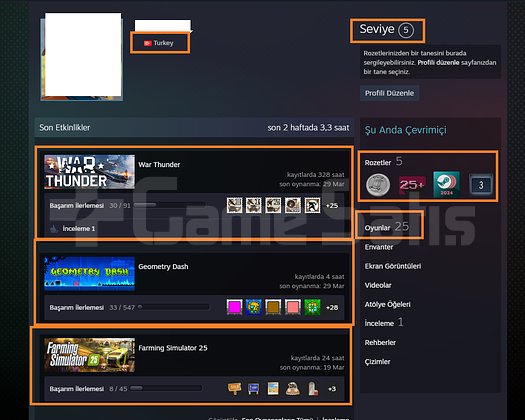
Task: Click the Geometry Dash banner thumbnail
Action: 89,274
